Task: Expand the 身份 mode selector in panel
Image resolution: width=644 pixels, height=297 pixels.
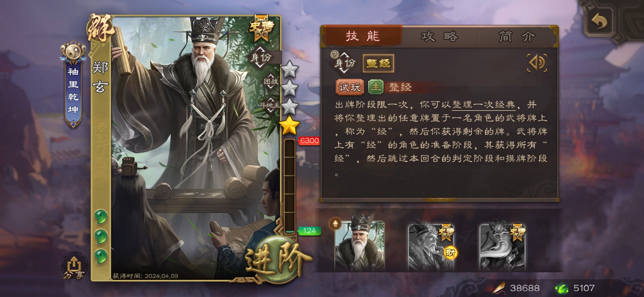Action: click(x=345, y=63)
